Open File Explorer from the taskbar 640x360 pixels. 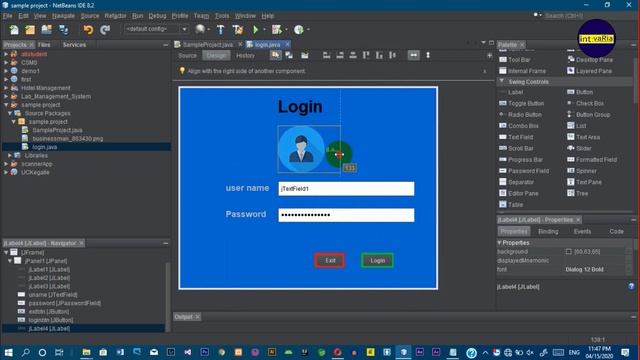click(x=87, y=352)
